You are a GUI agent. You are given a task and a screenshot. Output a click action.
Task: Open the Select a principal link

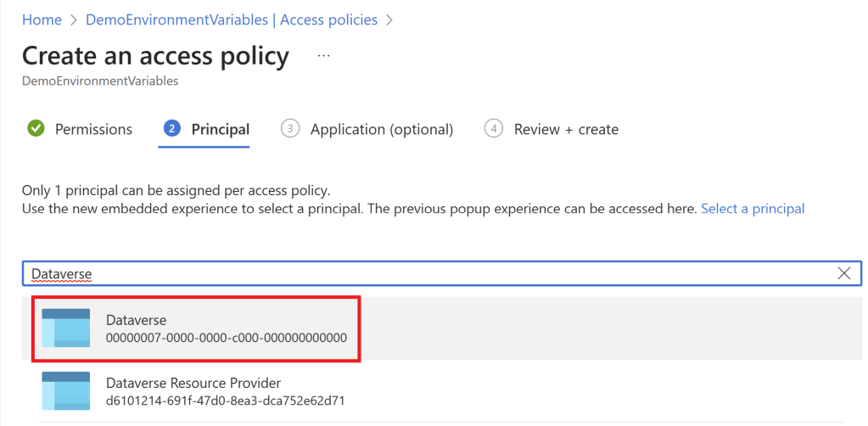[x=752, y=208]
